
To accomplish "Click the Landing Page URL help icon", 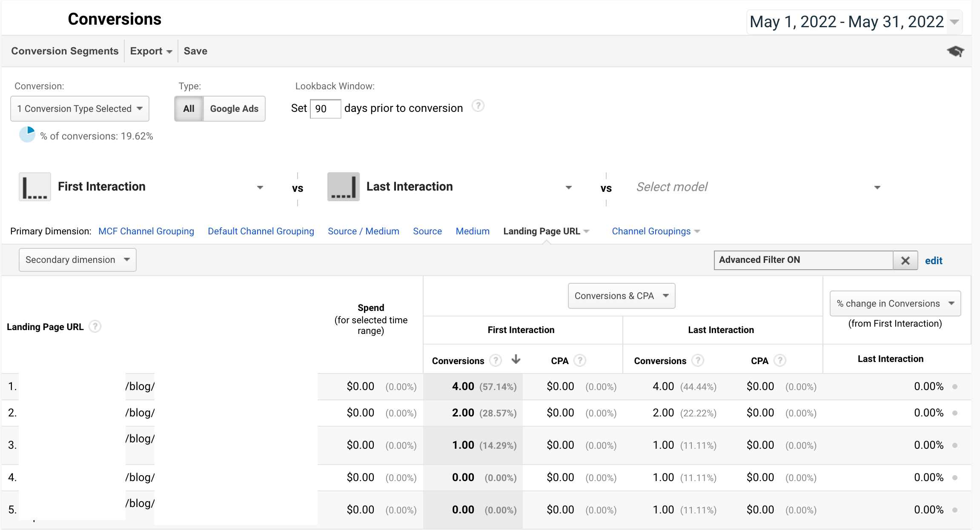I will click(95, 327).
